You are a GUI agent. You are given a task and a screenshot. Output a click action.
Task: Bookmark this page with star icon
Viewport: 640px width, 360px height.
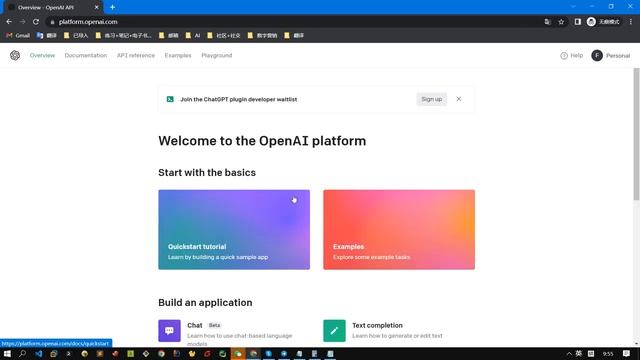(x=561, y=22)
